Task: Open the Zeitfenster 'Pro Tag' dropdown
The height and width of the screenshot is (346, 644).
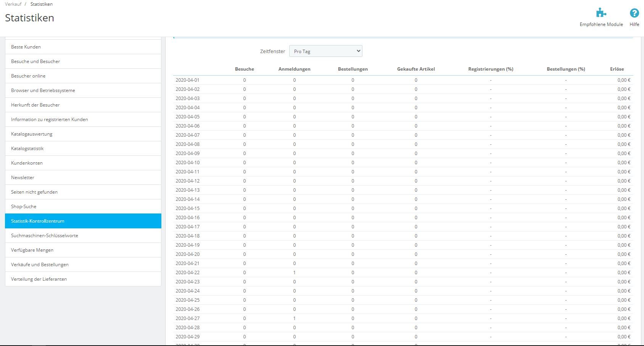Action: click(326, 51)
